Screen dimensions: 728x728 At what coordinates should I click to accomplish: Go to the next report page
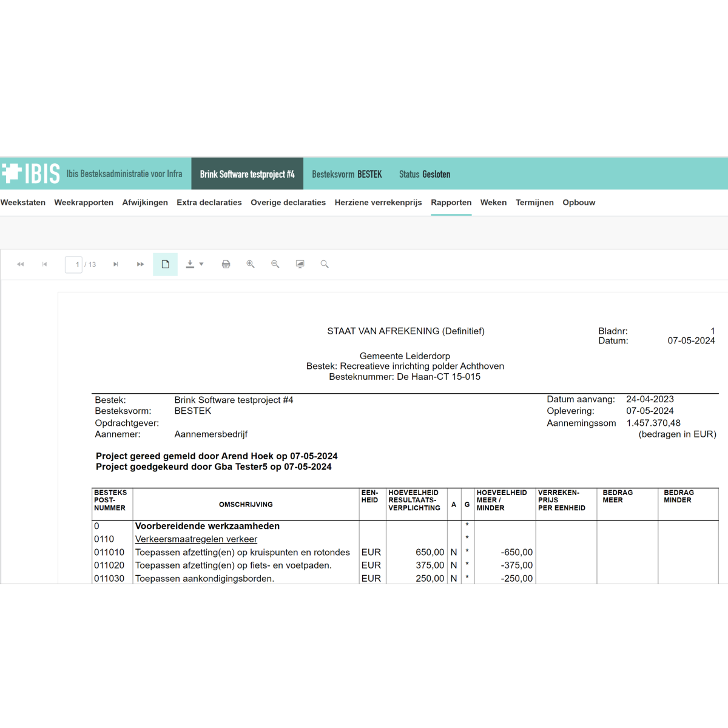[x=115, y=265]
